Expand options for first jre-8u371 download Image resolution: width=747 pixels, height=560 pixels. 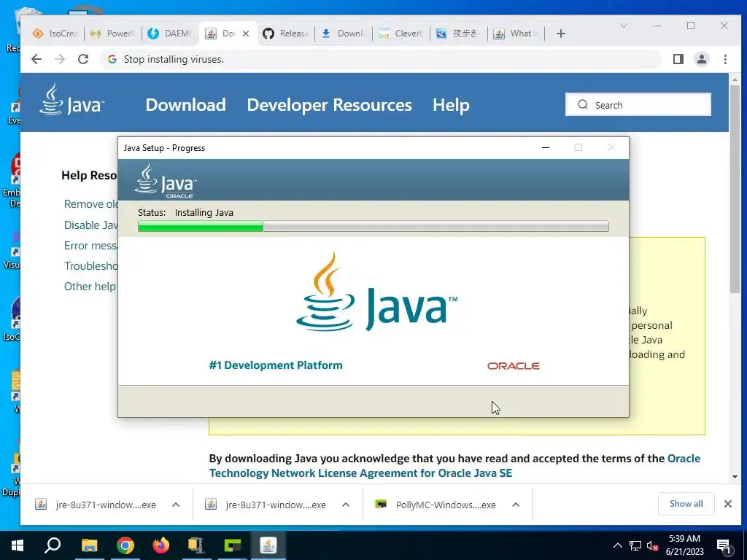click(x=176, y=505)
